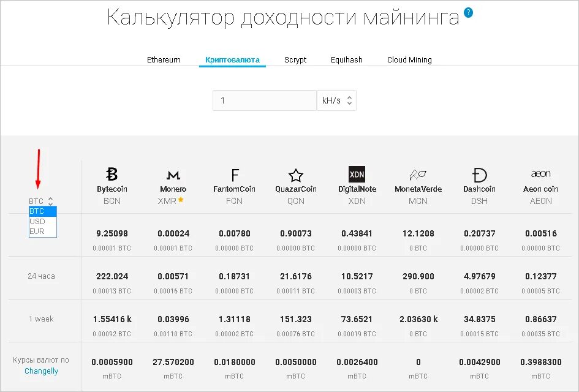579x392 pixels.
Task: Click DigitalNote 24-hour value 10.5217
Action: tap(357, 276)
